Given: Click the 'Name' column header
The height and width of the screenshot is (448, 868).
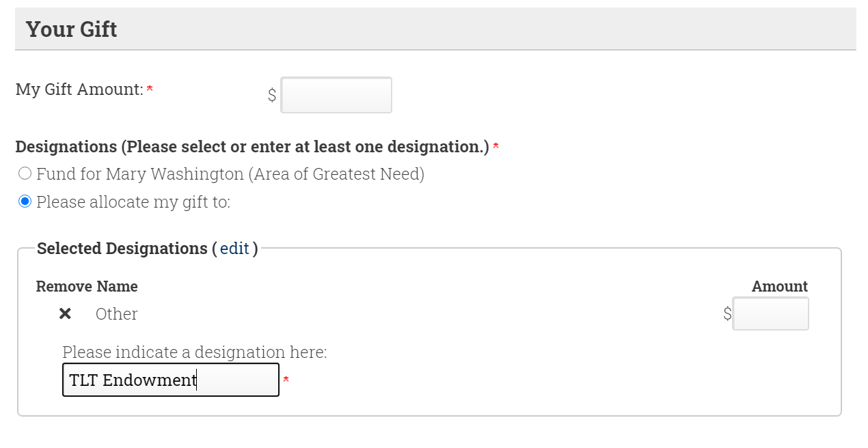Looking at the screenshot, I should [117, 286].
